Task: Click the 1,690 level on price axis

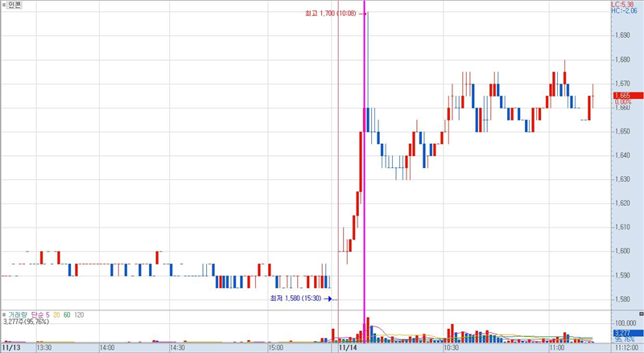Action: point(623,35)
